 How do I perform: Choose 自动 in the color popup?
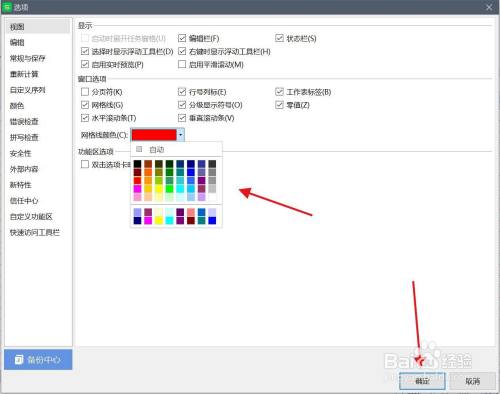pos(176,149)
